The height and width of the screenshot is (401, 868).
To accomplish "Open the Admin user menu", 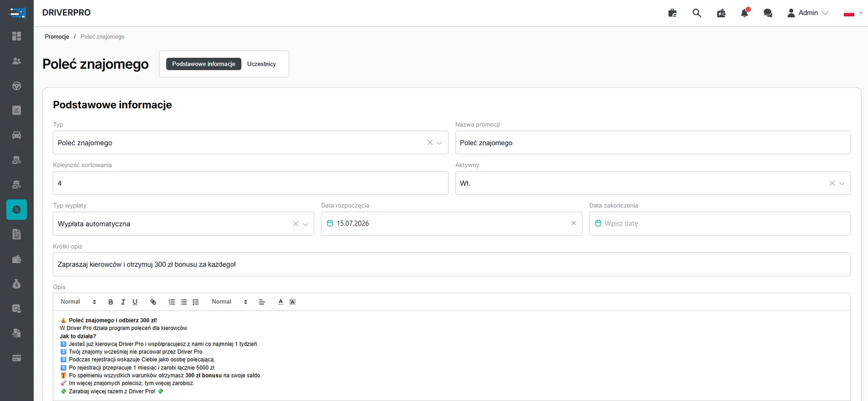I will (808, 13).
